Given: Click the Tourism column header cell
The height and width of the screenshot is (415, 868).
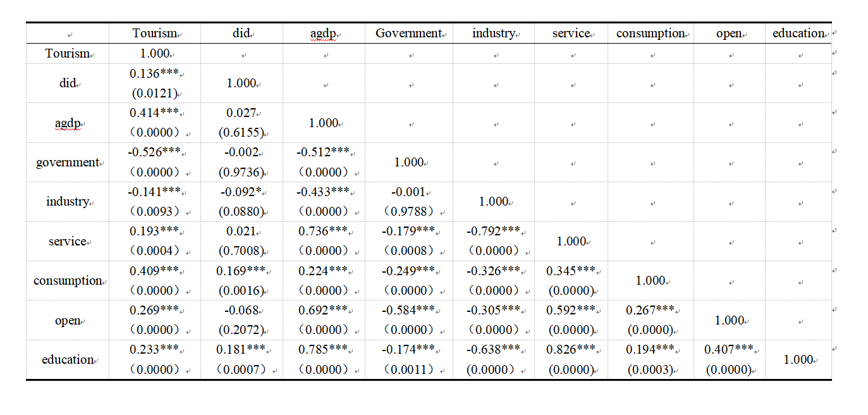Looking at the screenshot, I should (x=155, y=34).
